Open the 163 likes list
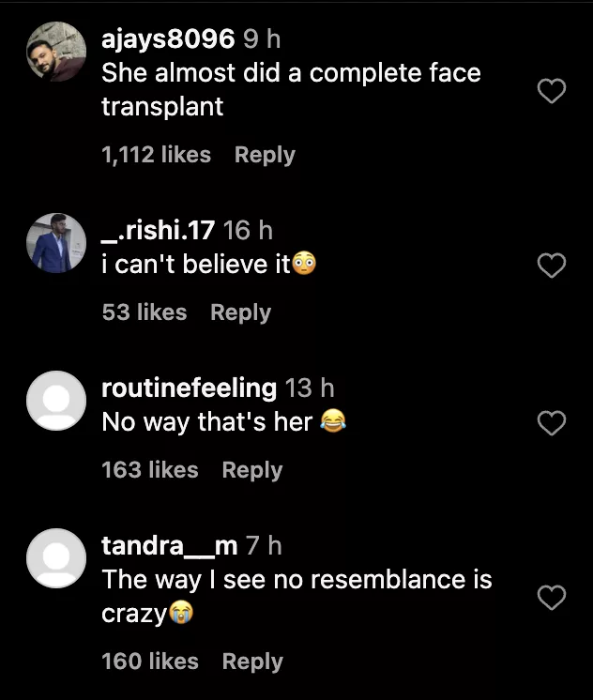Viewport: 593px width, 700px height. coord(149,470)
